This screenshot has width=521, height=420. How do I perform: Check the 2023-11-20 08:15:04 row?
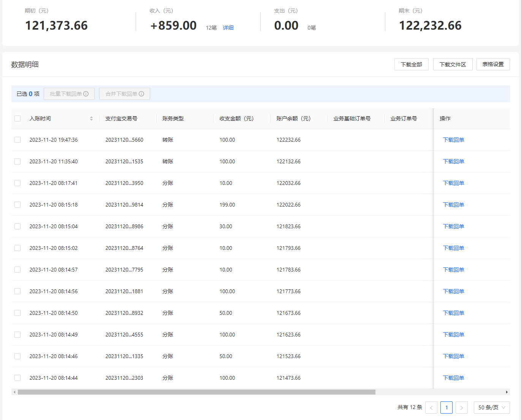pos(17,226)
